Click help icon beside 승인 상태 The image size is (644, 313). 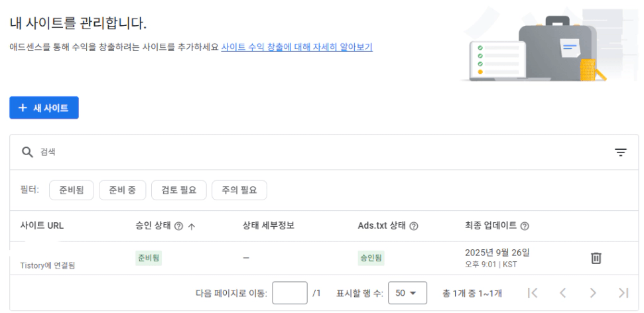point(178,226)
